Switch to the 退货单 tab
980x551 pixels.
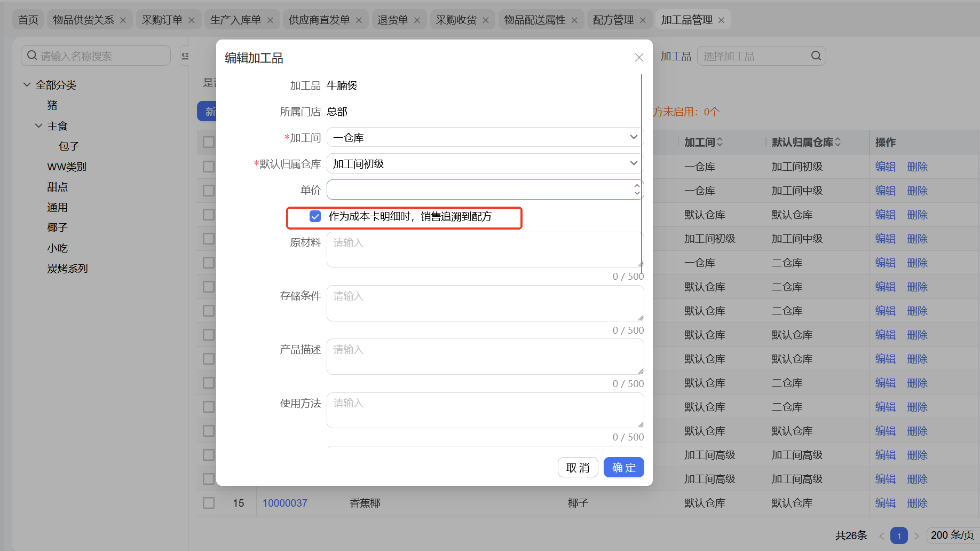click(392, 20)
